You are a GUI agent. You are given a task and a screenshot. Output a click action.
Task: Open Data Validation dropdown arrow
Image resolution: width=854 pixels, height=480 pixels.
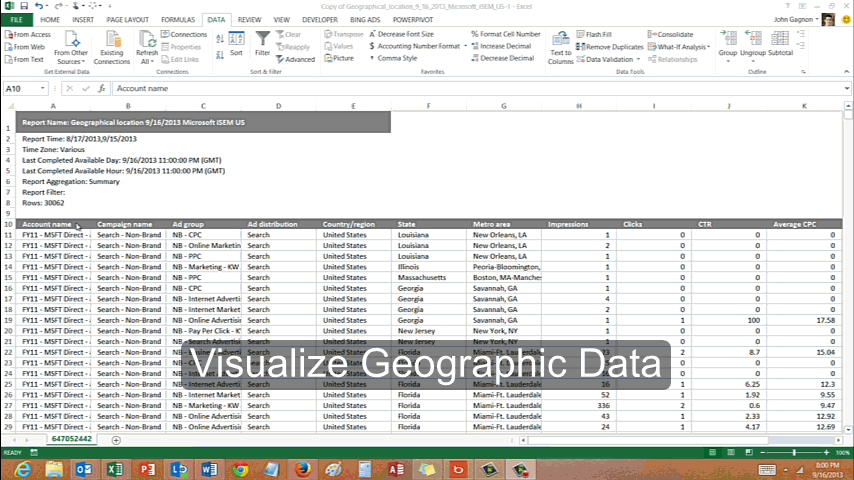(638, 59)
